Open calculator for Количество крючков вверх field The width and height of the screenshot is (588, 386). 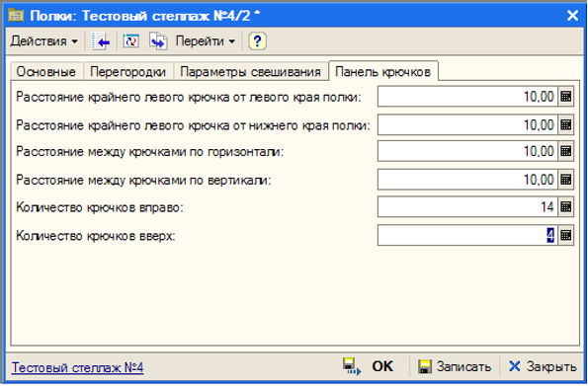pos(565,235)
